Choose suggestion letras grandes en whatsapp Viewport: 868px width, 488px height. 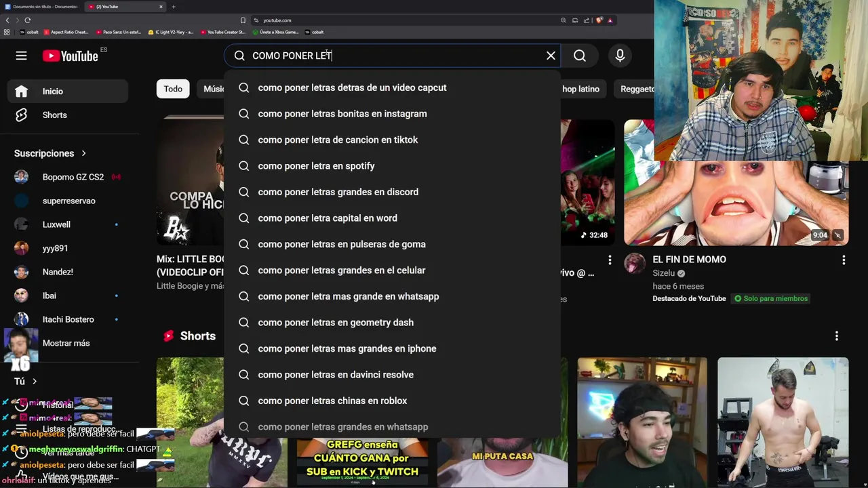coord(392,427)
